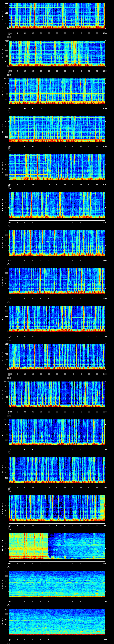Open the spectrogram panel starting at 3:19:00

tap(57, 205)
